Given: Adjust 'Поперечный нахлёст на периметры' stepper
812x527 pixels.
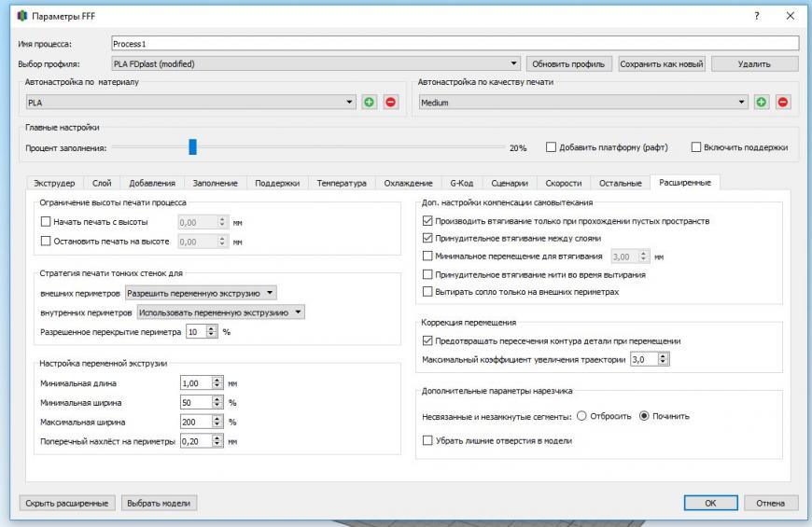Looking at the screenshot, I should [217, 441].
